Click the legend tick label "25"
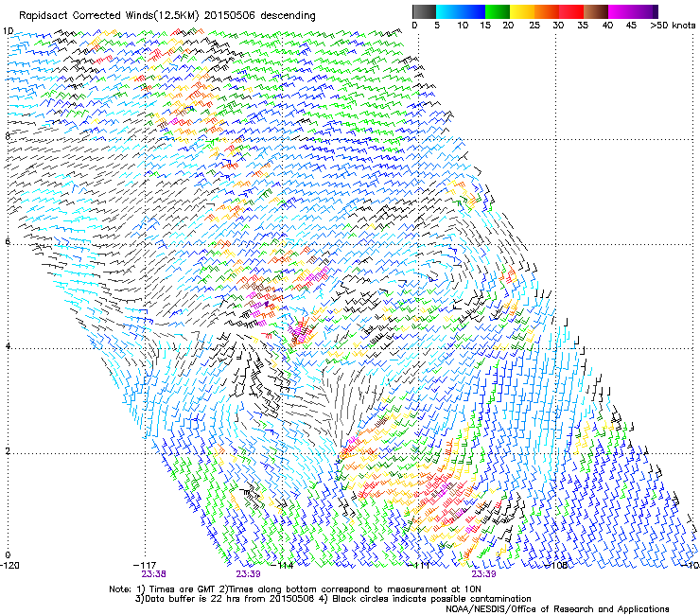 tap(534, 26)
